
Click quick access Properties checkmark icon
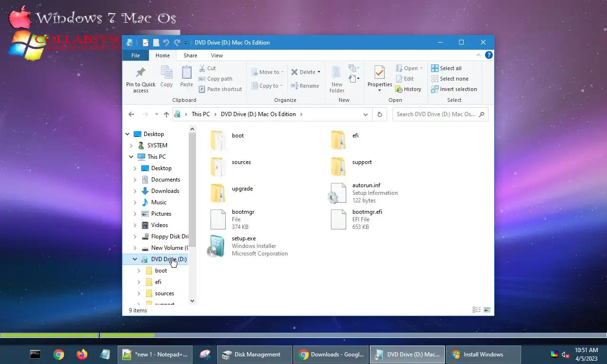(x=145, y=43)
